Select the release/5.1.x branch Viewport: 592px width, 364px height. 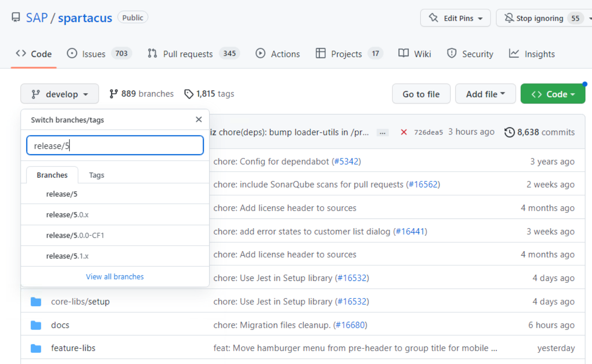67,256
